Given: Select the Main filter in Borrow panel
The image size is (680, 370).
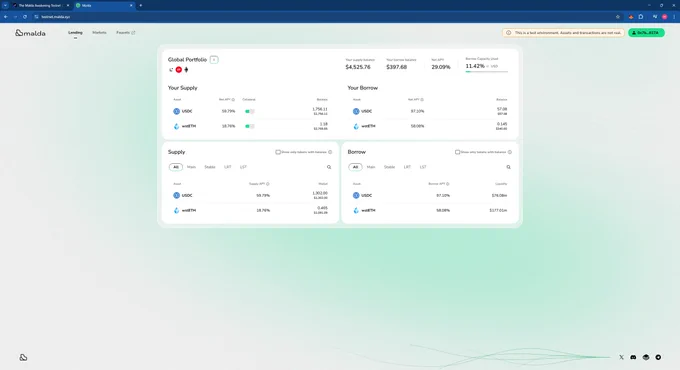Looking at the screenshot, I should [371, 167].
